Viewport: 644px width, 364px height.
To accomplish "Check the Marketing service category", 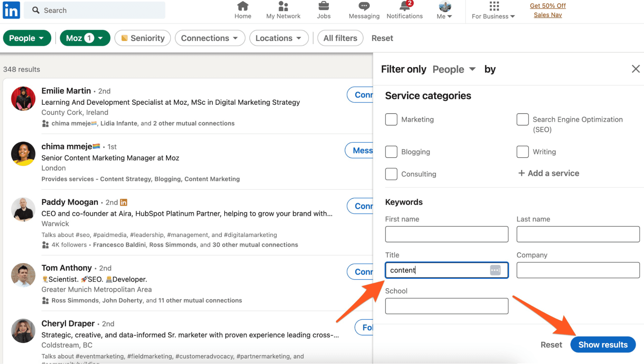I will point(391,120).
